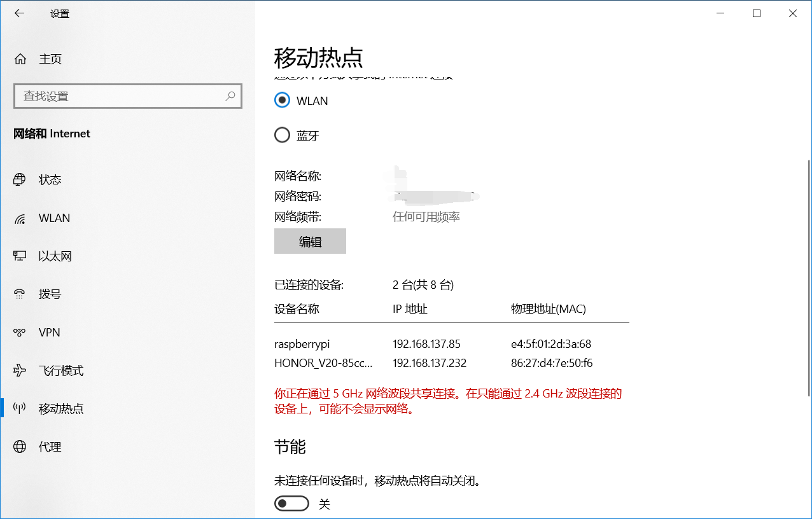Click the raspberrypi device name
Image resolution: width=812 pixels, height=519 pixels.
click(302, 344)
